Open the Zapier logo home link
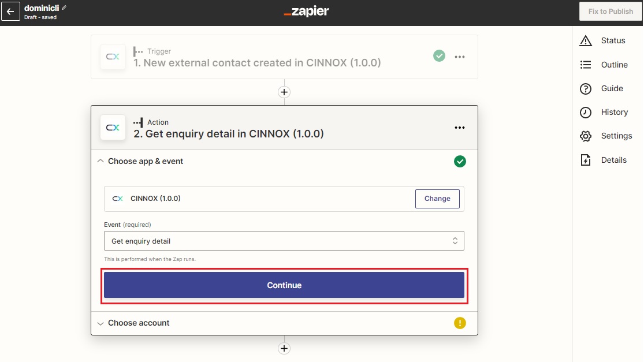The height and width of the screenshot is (362, 644). [x=306, y=11]
